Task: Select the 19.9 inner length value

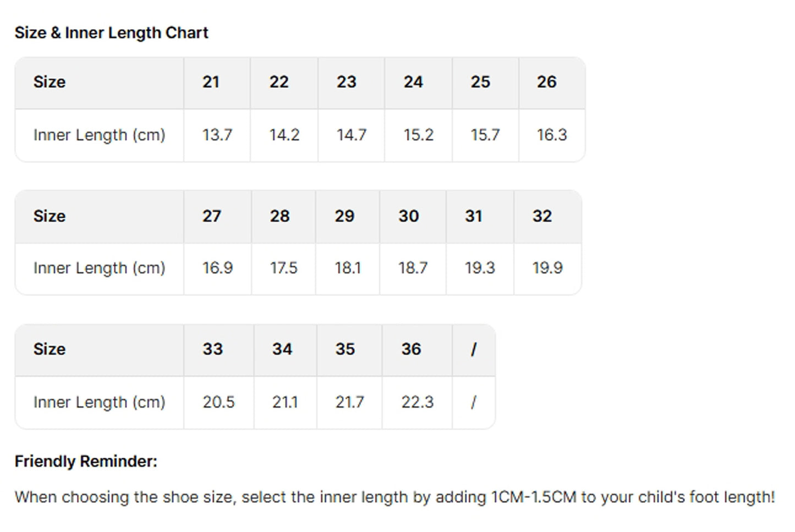Action: coord(547,268)
